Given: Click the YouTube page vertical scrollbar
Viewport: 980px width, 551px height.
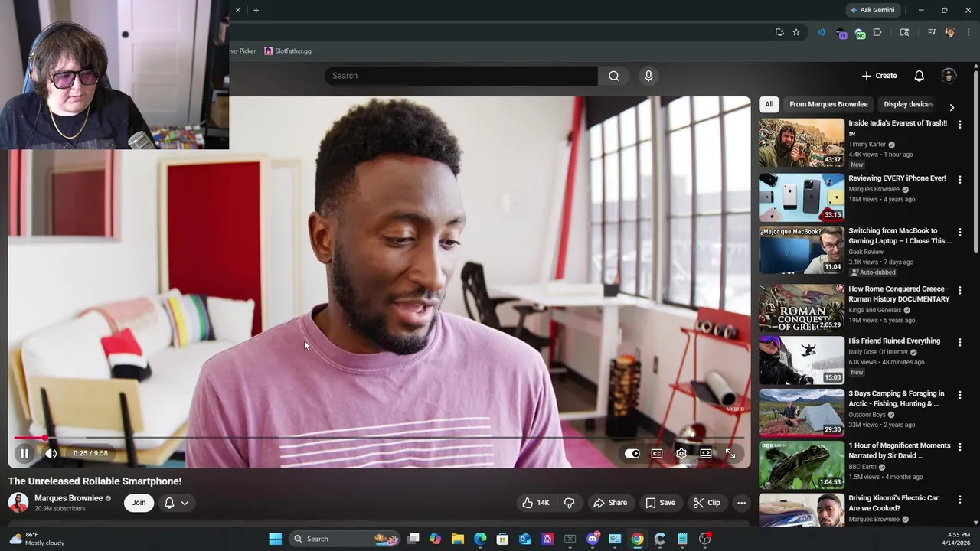Looking at the screenshot, I should tap(976, 161).
